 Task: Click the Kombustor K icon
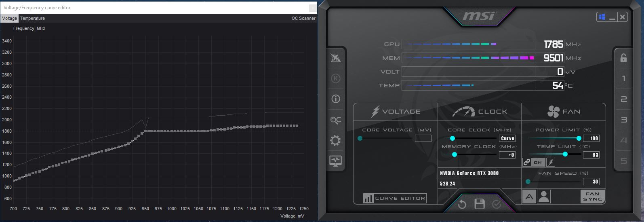coord(336,78)
